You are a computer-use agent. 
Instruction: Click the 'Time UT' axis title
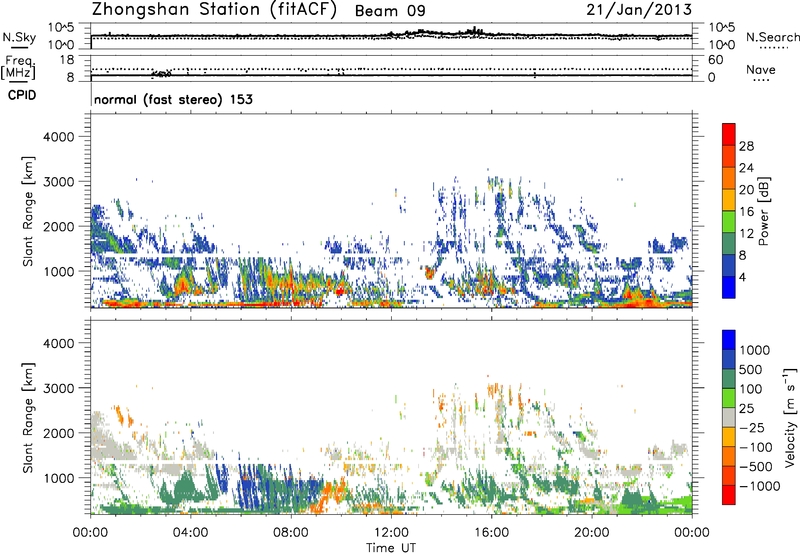(x=391, y=548)
